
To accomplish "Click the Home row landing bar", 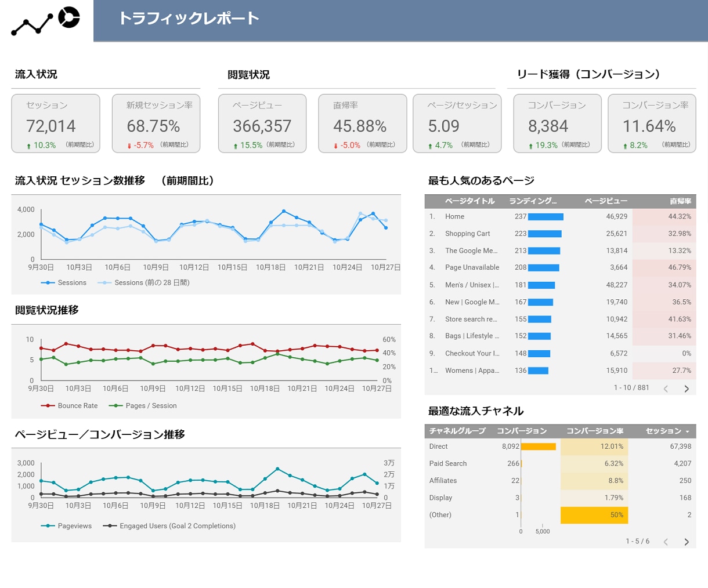I will [546, 217].
